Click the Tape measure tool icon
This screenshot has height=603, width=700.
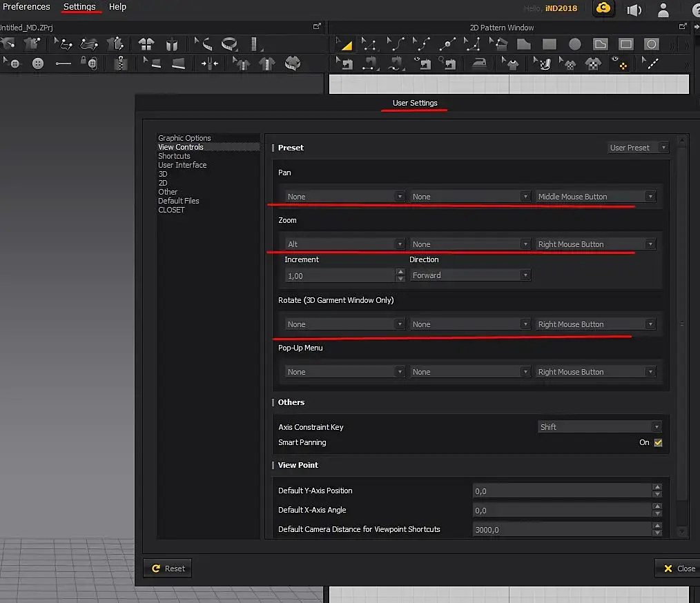tap(230, 45)
